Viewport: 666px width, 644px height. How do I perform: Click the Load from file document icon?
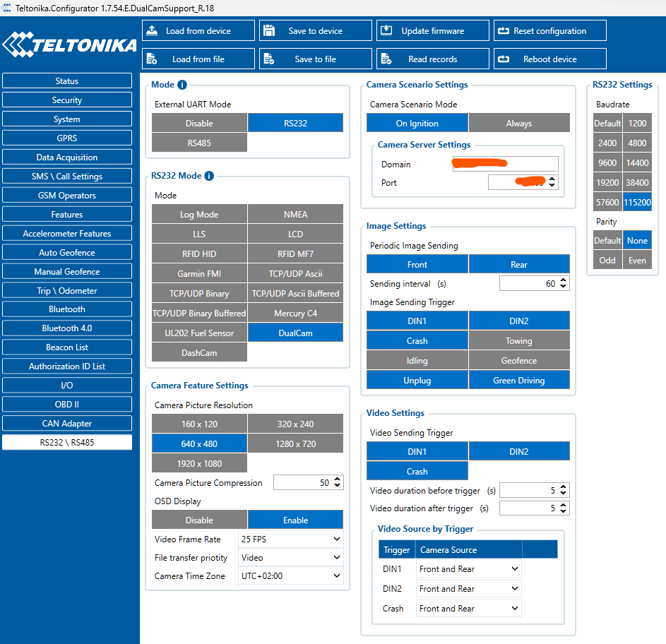click(152, 59)
